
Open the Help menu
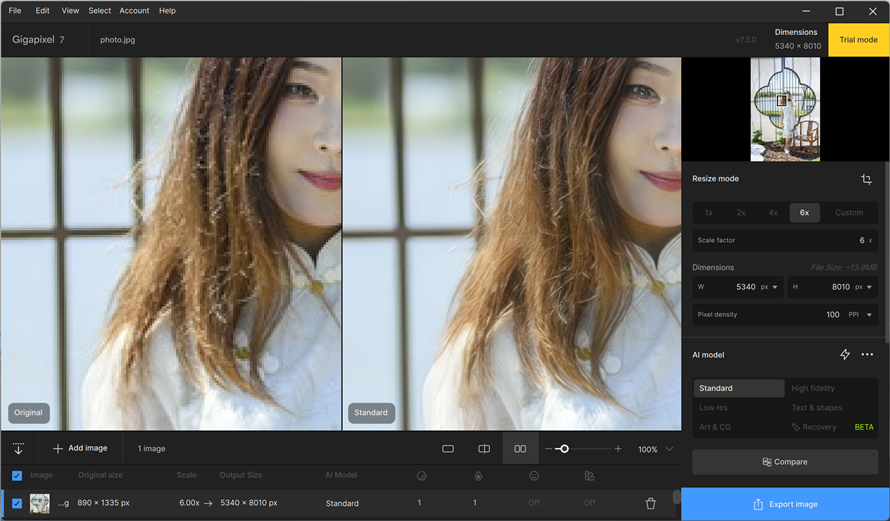(x=167, y=11)
